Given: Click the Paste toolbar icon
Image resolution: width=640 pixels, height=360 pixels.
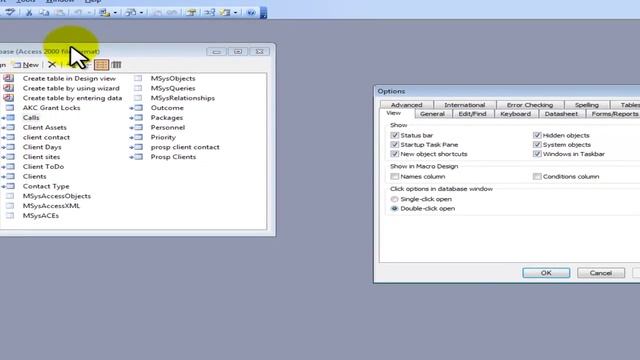Looking at the screenshot, I should (60, 13).
